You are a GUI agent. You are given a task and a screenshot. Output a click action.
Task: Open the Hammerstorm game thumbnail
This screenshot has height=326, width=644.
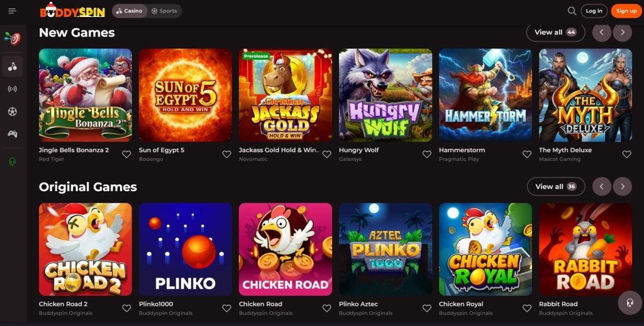(x=486, y=95)
